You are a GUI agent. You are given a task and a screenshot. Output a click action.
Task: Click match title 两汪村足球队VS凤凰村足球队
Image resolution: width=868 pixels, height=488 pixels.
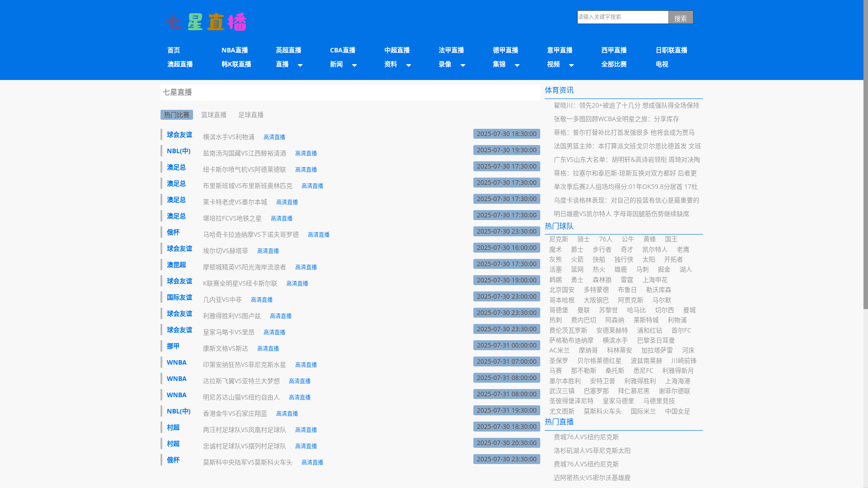coord(245,430)
